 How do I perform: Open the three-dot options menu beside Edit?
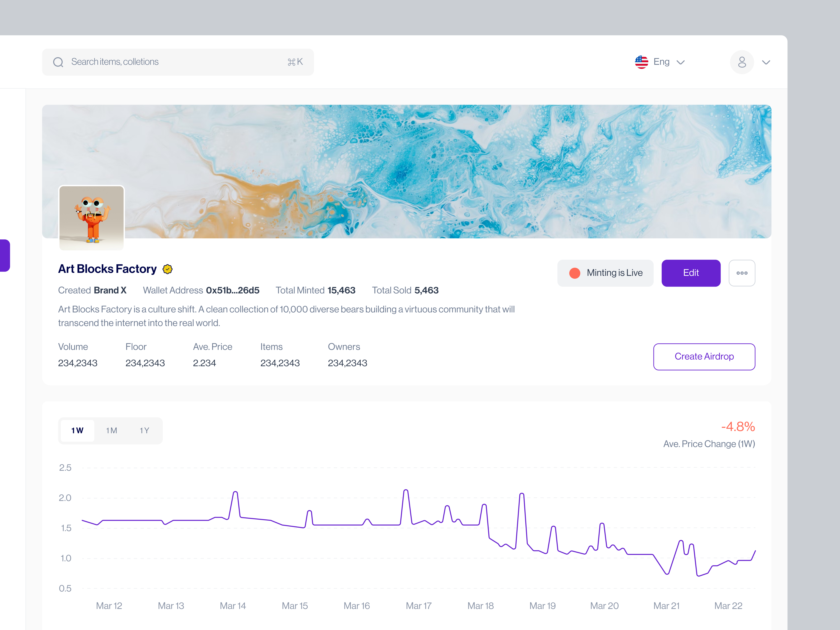click(742, 273)
